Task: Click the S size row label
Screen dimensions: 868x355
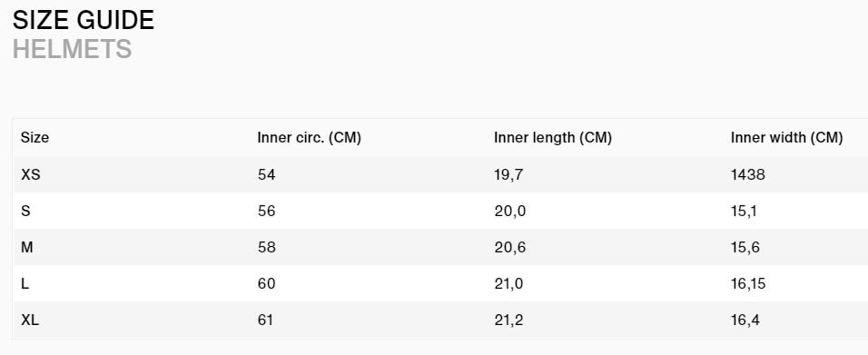Action: pyautogui.click(x=25, y=211)
